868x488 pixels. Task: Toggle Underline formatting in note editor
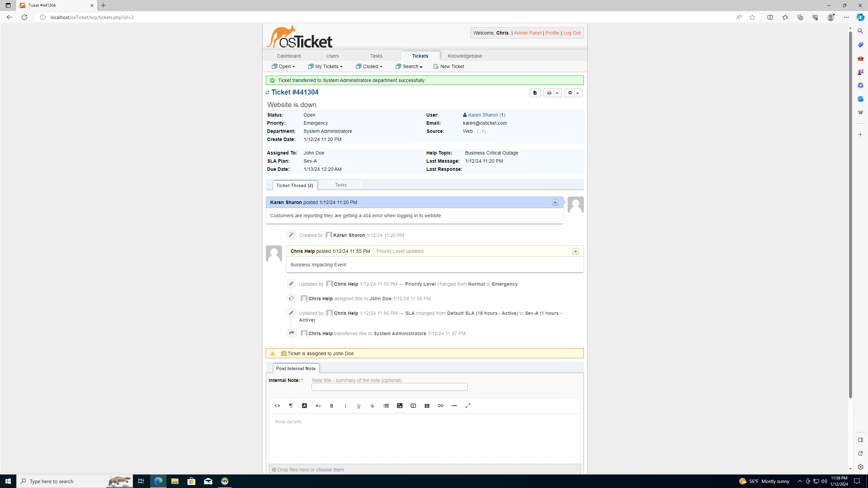click(x=359, y=406)
